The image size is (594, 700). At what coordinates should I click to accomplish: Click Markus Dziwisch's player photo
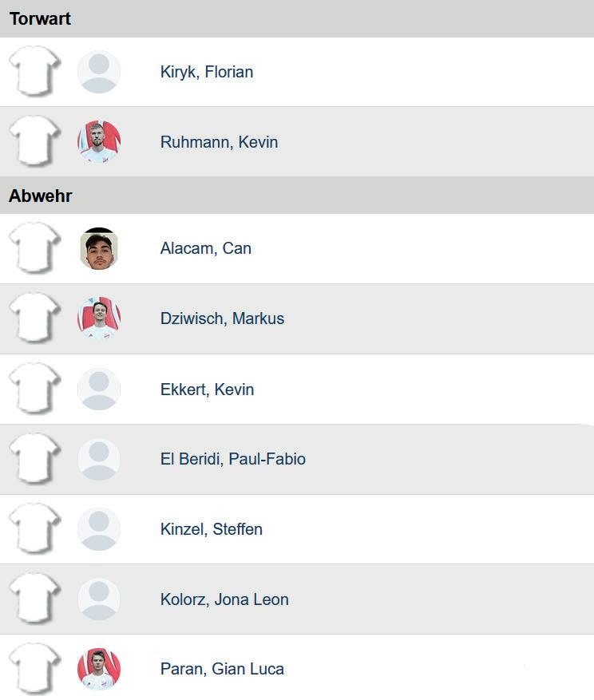tap(99, 318)
